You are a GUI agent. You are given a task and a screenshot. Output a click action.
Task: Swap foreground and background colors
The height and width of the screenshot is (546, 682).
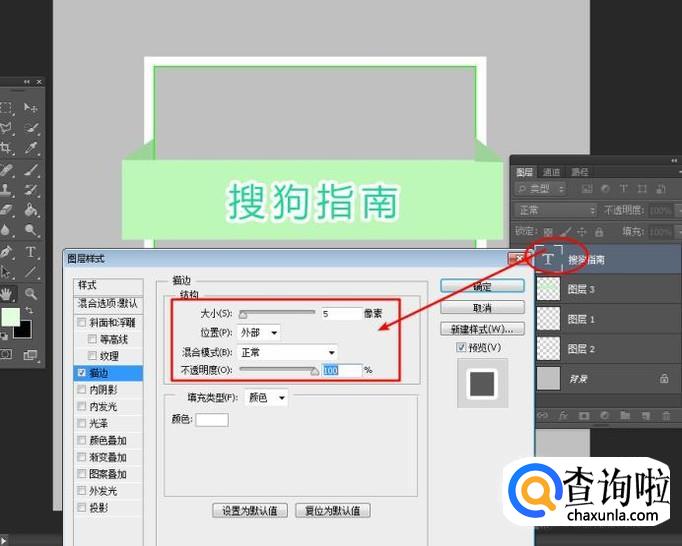click(29, 310)
